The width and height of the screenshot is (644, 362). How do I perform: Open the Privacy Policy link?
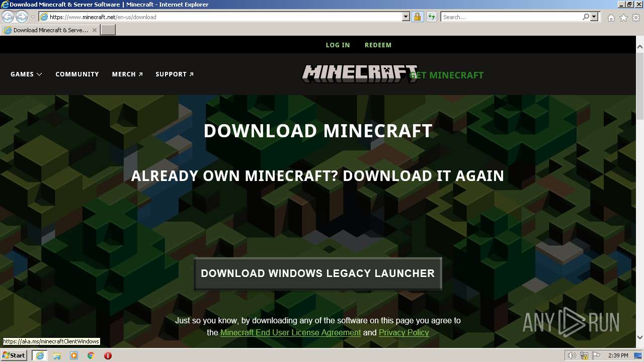[404, 332]
